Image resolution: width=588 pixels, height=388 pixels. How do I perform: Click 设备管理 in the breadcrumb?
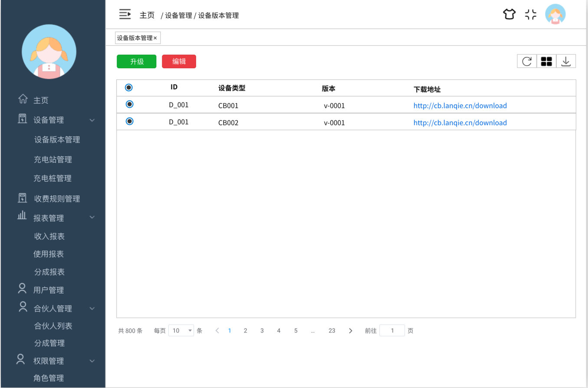click(x=178, y=15)
